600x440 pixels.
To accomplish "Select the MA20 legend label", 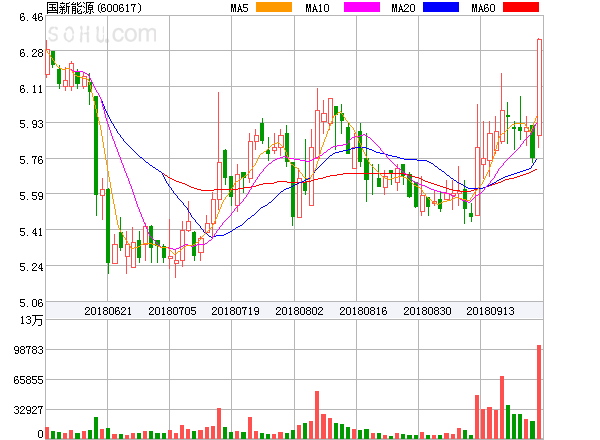I will coord(403,8).
